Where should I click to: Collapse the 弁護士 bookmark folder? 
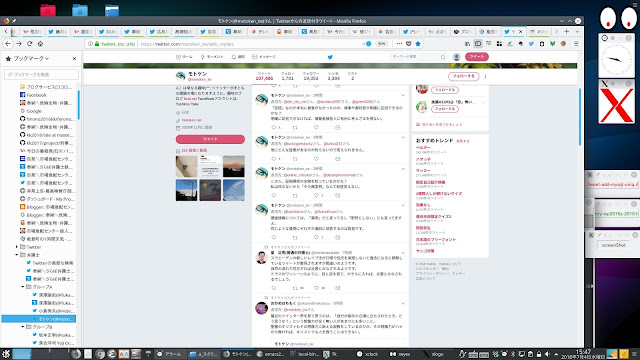(x=17, y=255)
